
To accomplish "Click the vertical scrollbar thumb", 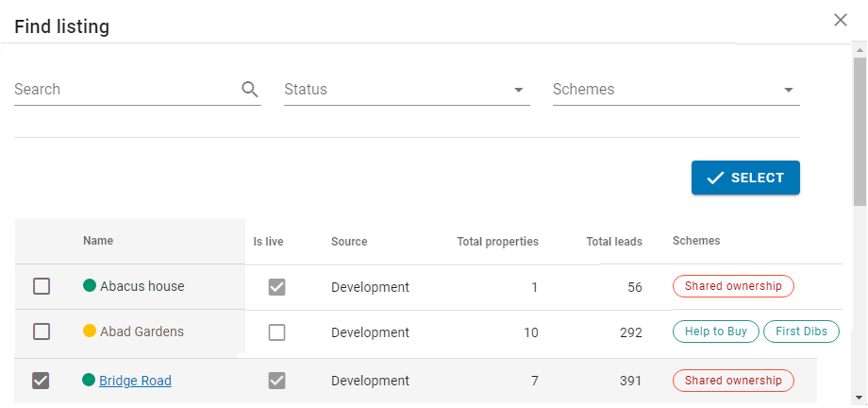I will pos(860,131).
